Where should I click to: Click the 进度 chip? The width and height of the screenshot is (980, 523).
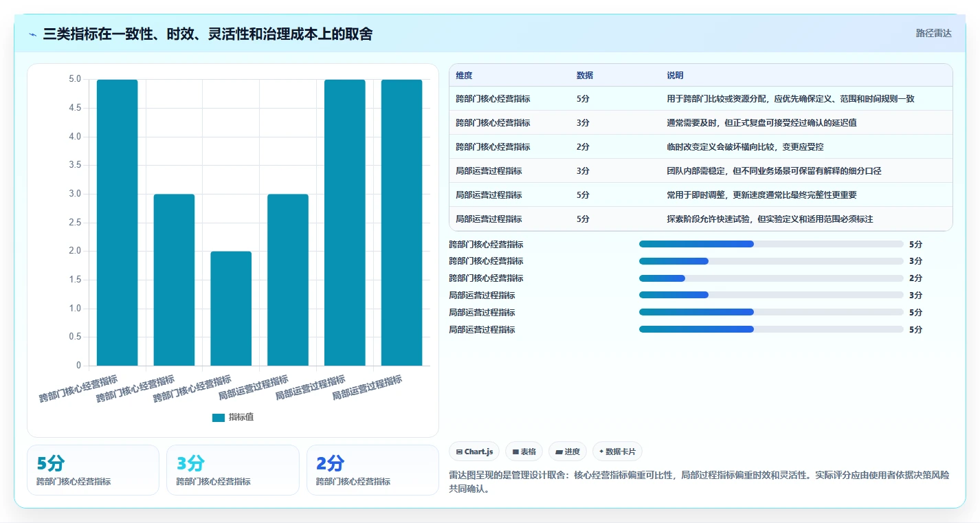pyautogui.click(x=568, y=452)
